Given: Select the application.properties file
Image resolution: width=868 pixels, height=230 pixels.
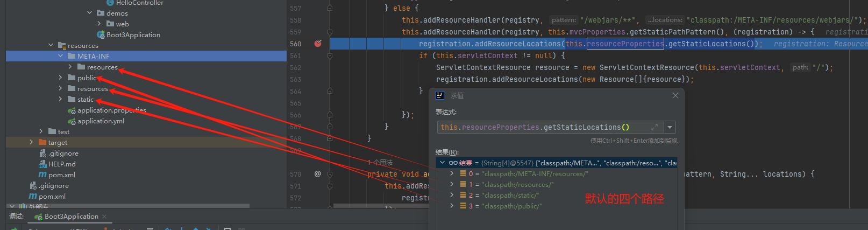Looking at the screenshot, I should [112, 110].
